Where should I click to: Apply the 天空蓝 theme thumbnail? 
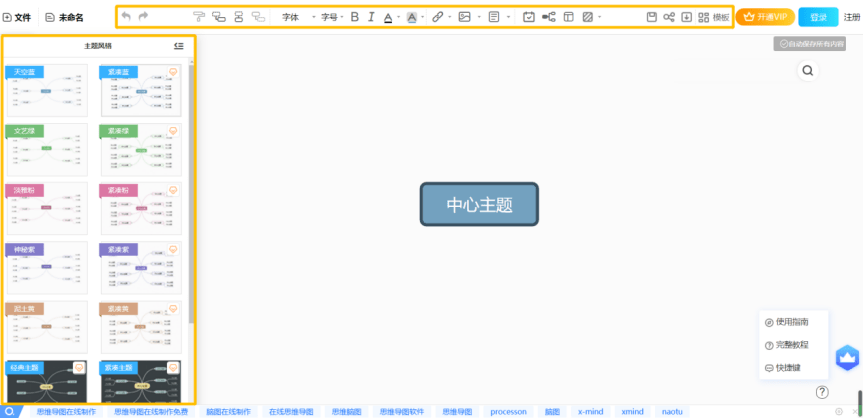click(x=47, y=90)
